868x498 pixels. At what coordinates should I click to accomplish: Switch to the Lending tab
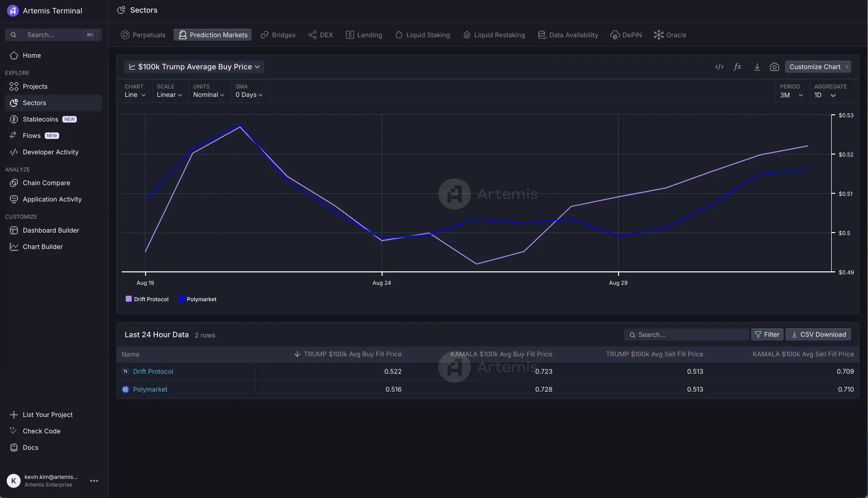[x=364, y=35]
